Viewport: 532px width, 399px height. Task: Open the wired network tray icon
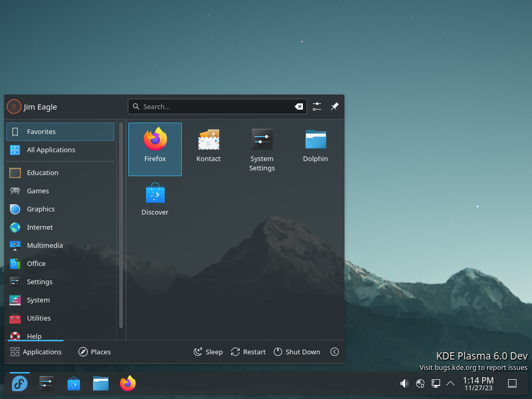pyautogui.click(x=436, y=384)
